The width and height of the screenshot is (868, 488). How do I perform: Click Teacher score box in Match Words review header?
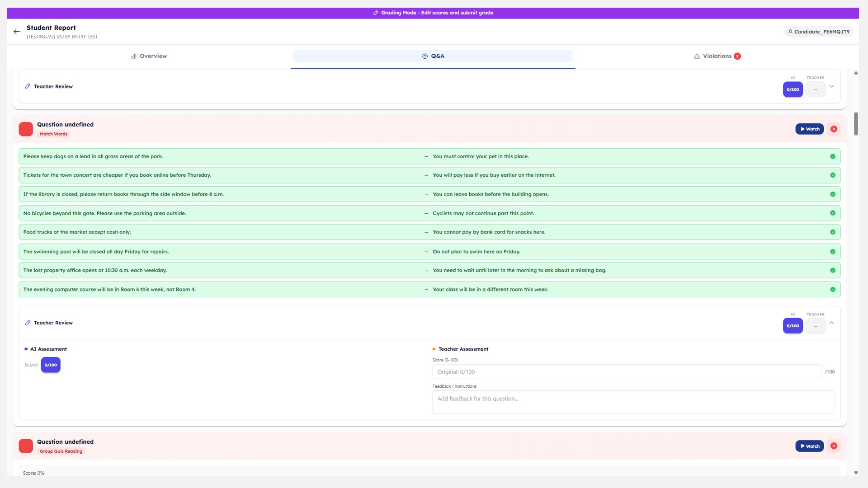coord(815,326)
